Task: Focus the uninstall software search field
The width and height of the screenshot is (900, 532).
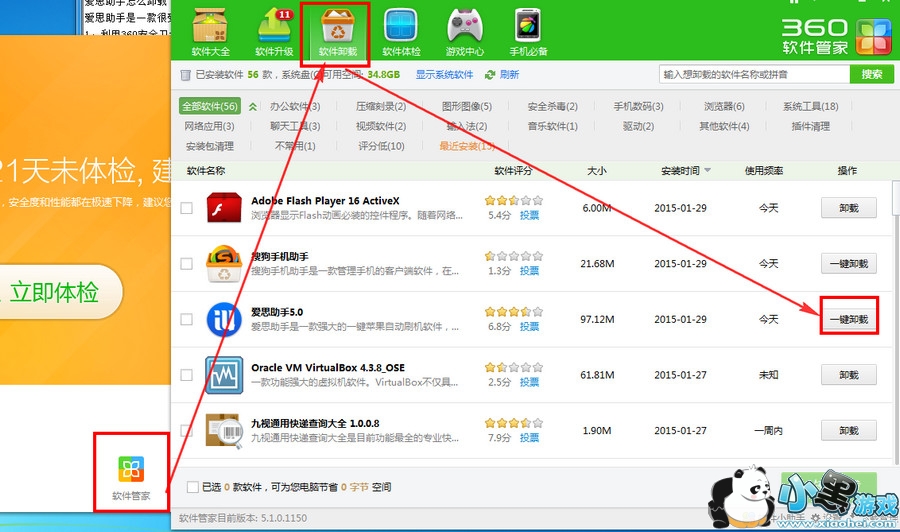Action: tap(754, 74)
